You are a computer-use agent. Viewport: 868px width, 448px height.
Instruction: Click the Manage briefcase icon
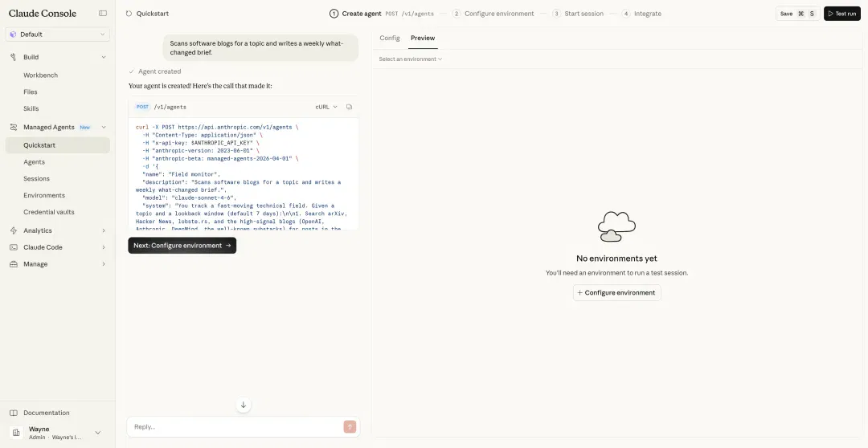[14, 264]
